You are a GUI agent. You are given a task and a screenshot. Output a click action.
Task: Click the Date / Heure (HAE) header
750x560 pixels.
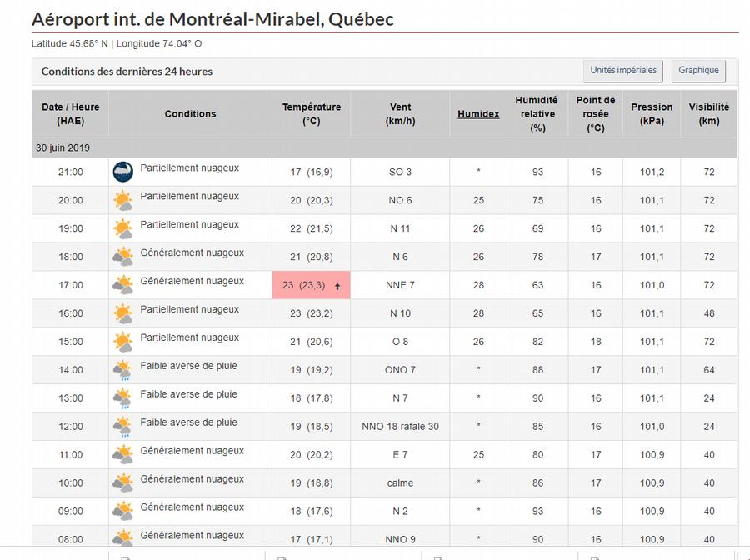click(71, 114)
